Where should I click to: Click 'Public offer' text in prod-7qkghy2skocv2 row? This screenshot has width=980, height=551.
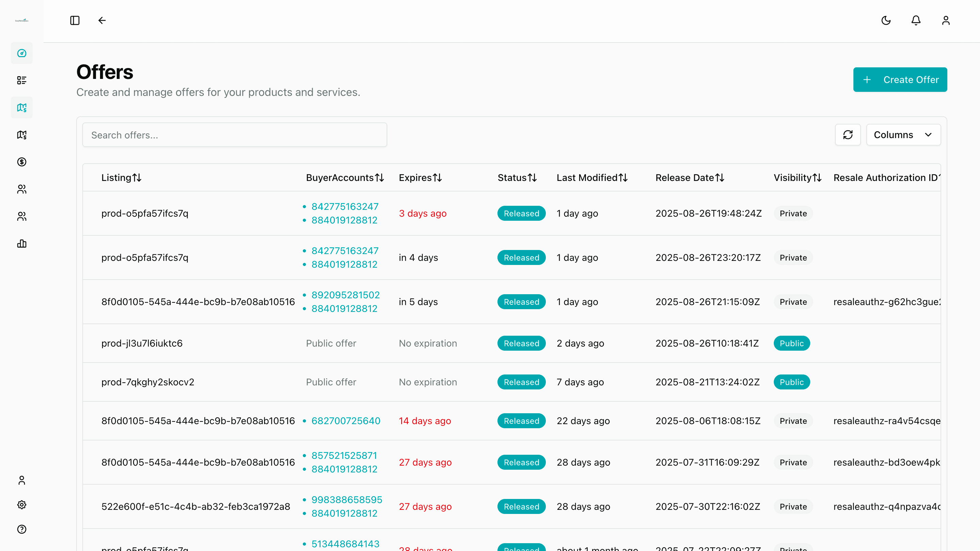pos(331,382)
